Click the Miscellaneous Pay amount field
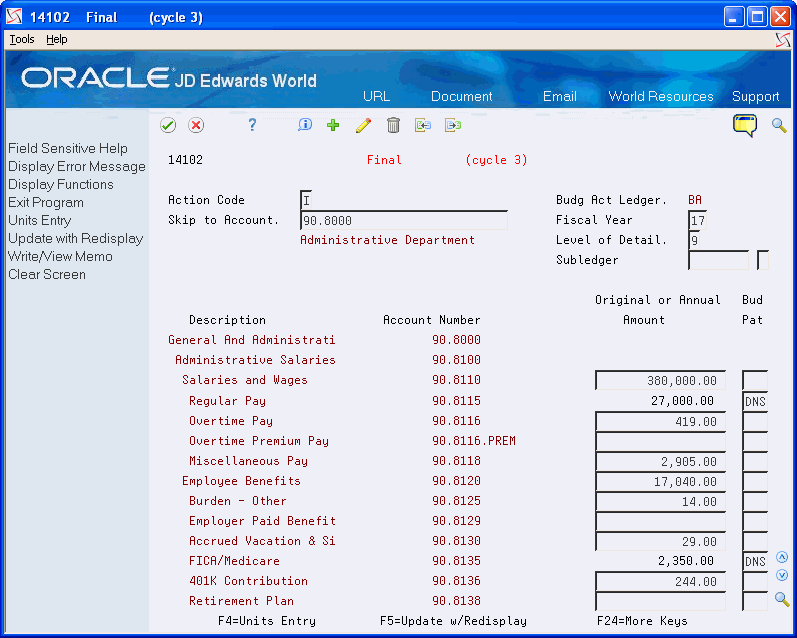Screen dimensions: 797x638 click(x=660, y=462)
